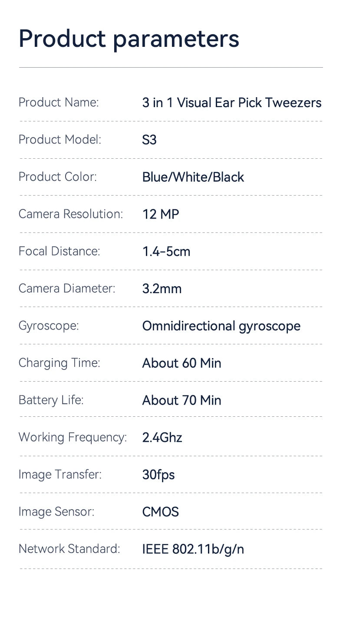
Task: Click the "1.4-5cm" focal distance value
Action: [166, 252]
